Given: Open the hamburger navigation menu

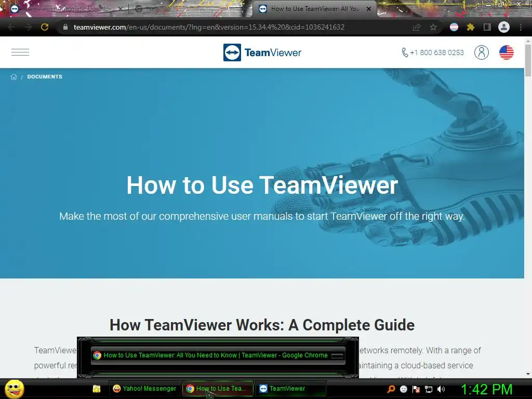Looking at the screenshot, I should (20, 52).
